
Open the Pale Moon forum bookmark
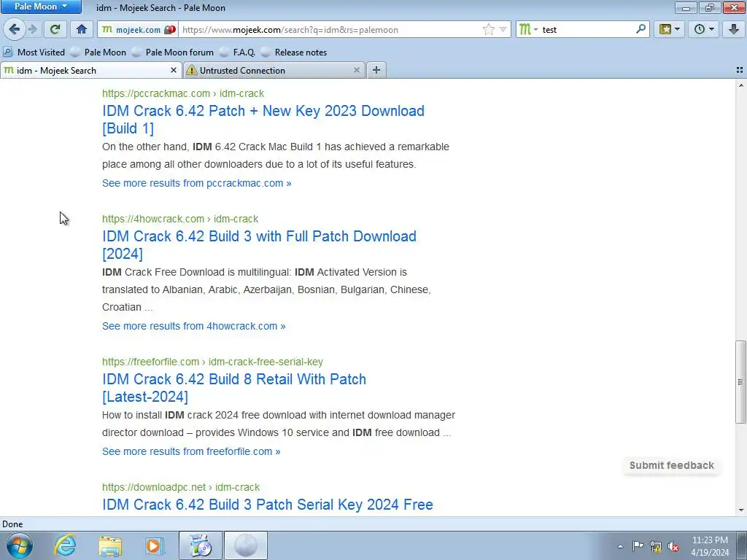tap(172, 52)
